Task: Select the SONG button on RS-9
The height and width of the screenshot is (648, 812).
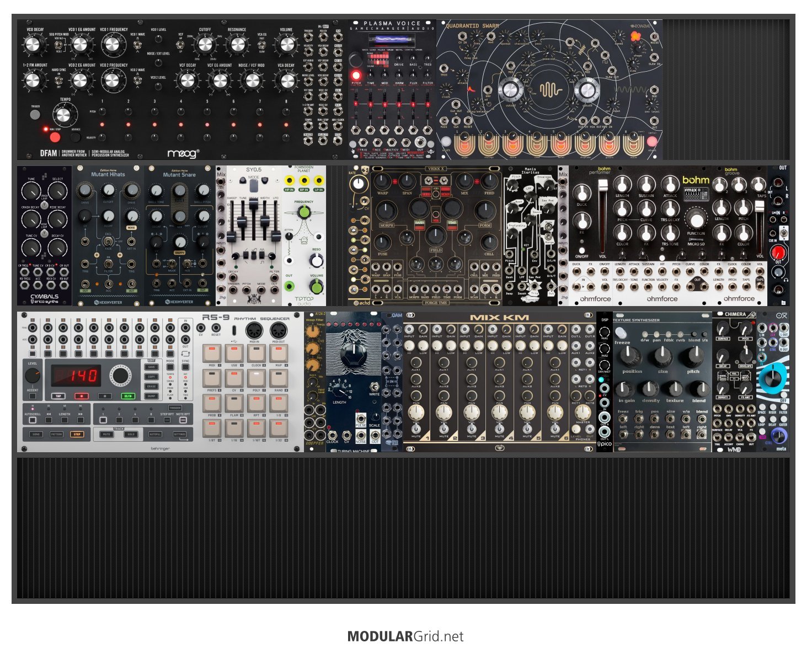Action: click(36, 435)
